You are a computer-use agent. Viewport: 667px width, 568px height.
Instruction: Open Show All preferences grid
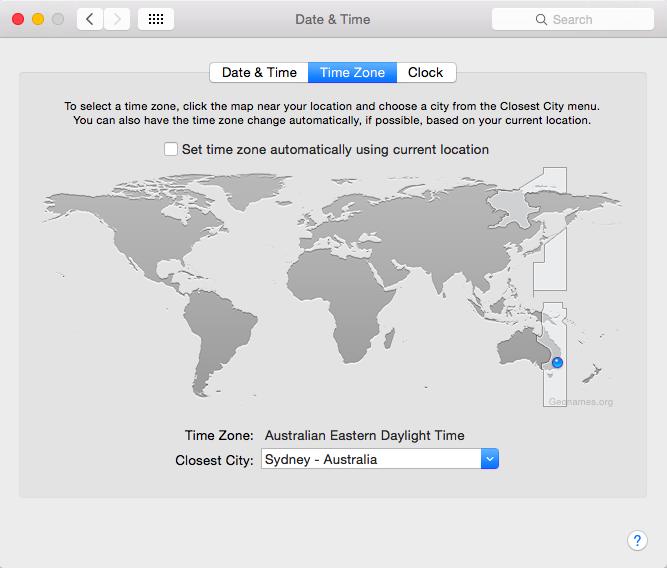[x=155, y=19]
